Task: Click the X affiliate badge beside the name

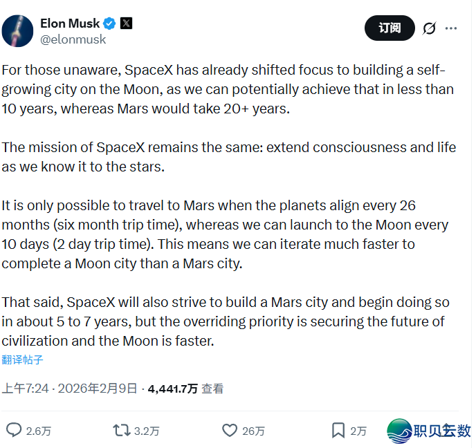Action: pyautogui.click(x=126, y=23)
